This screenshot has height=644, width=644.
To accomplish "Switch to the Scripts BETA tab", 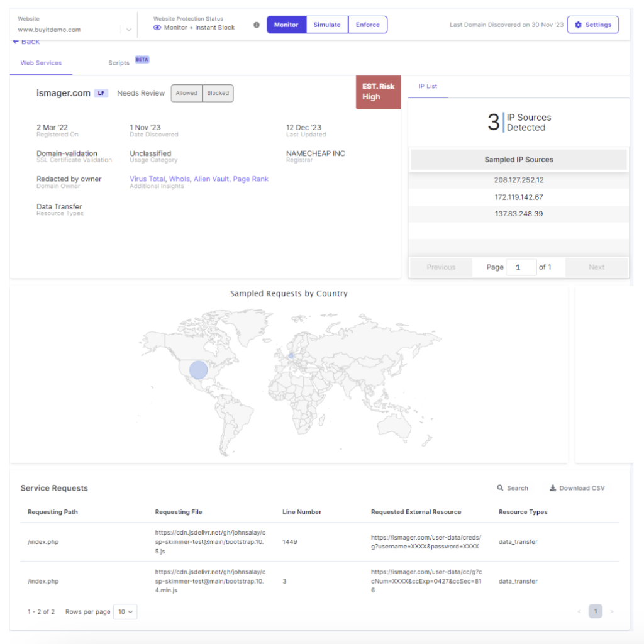I will click(x=119, y=63).
